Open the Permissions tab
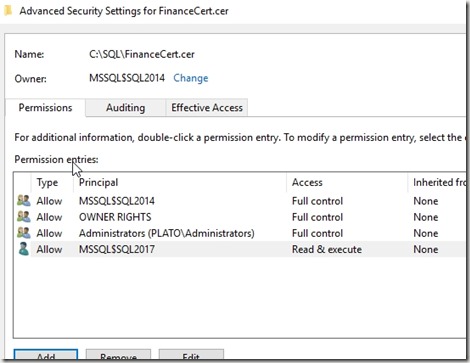The image size is (470, 363). pos(45,108)
